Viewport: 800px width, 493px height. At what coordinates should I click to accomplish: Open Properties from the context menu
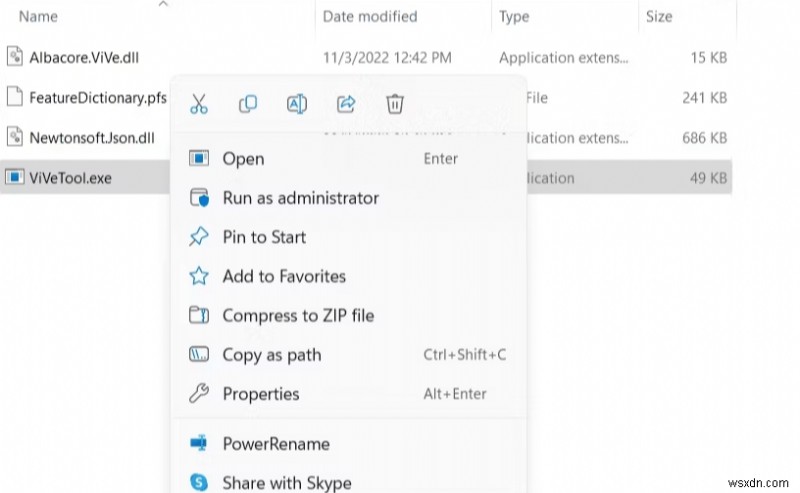click(x=260, y=394)
